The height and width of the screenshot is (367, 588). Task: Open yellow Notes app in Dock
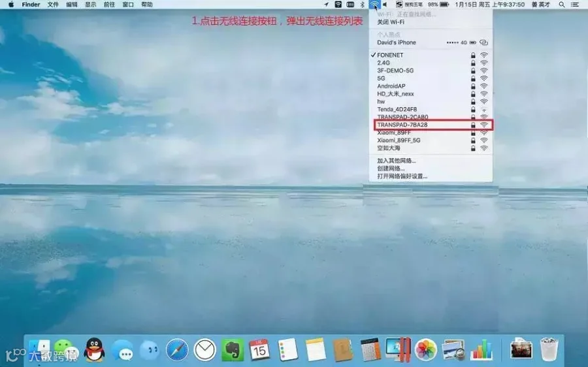[316, 350]
